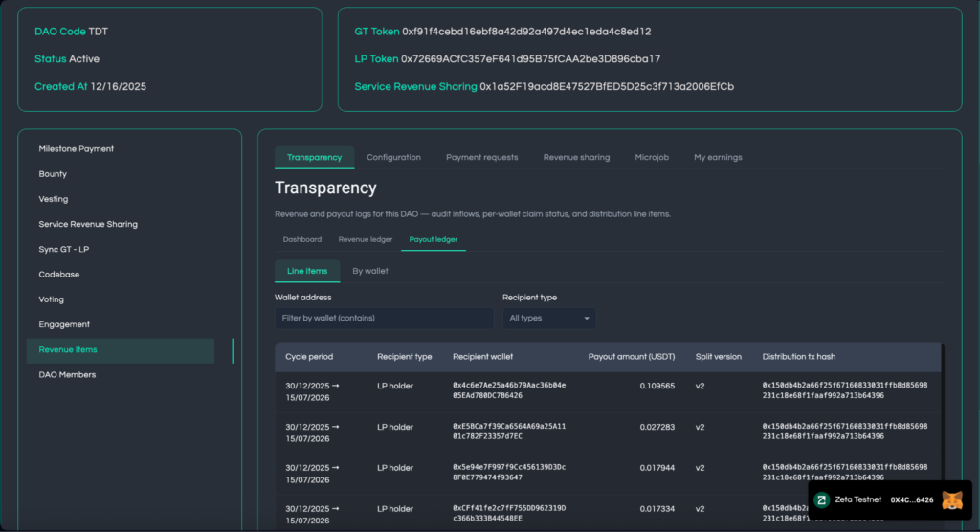980x532 pixels.
Task: Click LP holder in the 0.027283 row
Action: 395,427
